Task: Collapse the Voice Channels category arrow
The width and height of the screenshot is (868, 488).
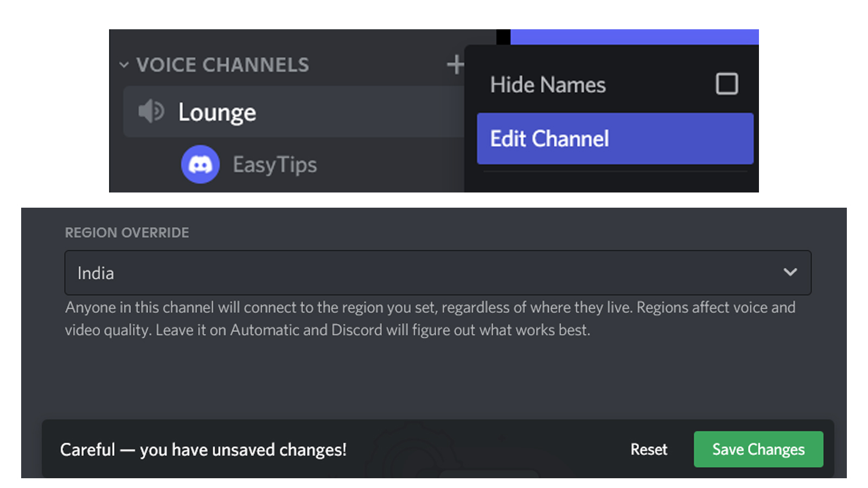Action: (x=124, y=65)
